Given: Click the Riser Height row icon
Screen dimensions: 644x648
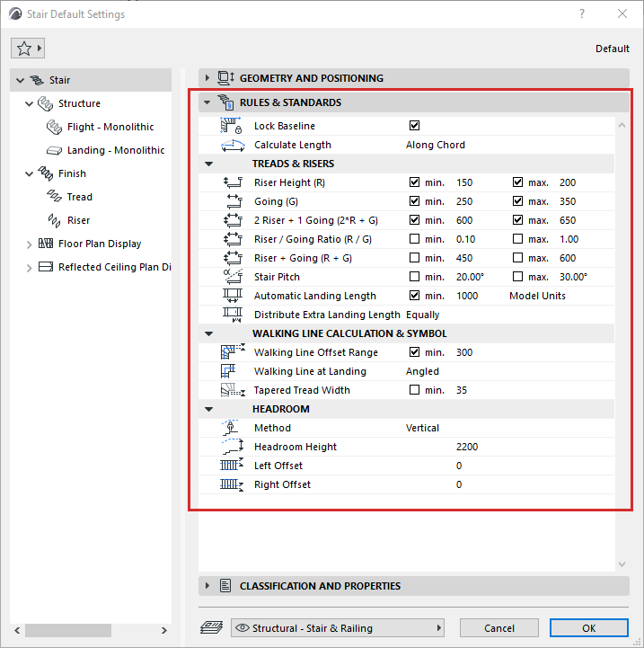Looking at the screenshot, I should (233, 182).
